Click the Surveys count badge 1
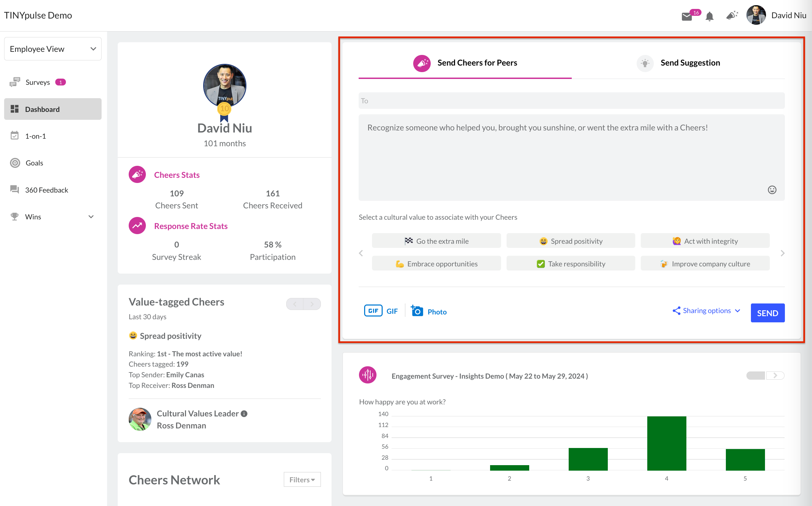Image resolution: width=812 pixels, height=506 pixels. pyautogui.click(x=60, y=82)
